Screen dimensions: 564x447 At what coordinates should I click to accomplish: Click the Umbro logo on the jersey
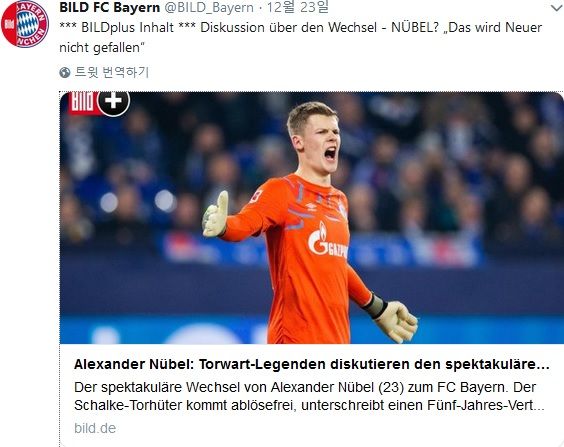click(310, 207)
